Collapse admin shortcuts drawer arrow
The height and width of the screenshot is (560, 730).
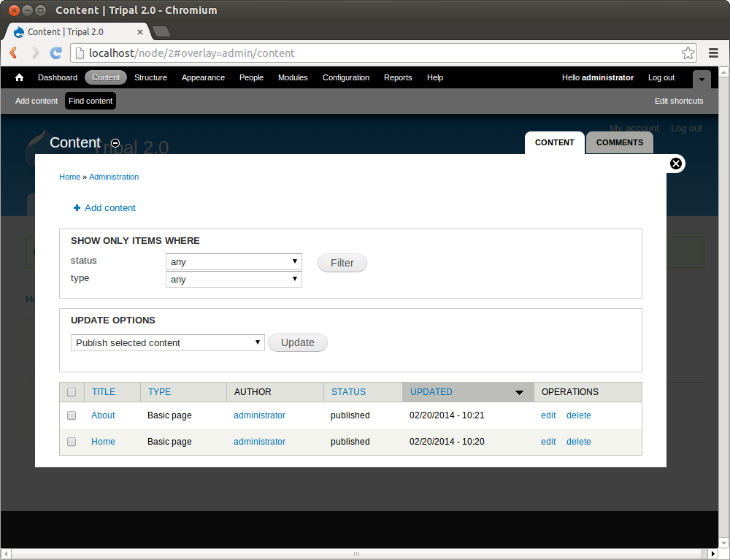[x=702, y=79]
